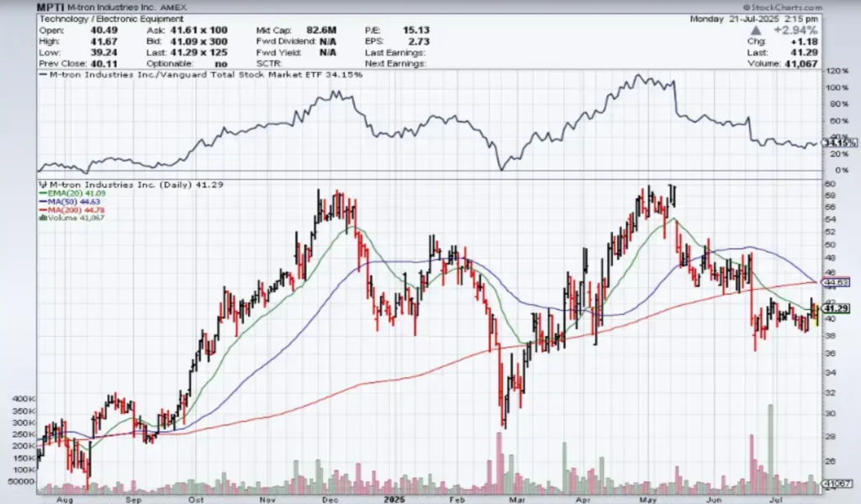
Task: Click the date 'Monday 21-Jul-2025 2:15 pm'
Action: (x=754, y=18)
